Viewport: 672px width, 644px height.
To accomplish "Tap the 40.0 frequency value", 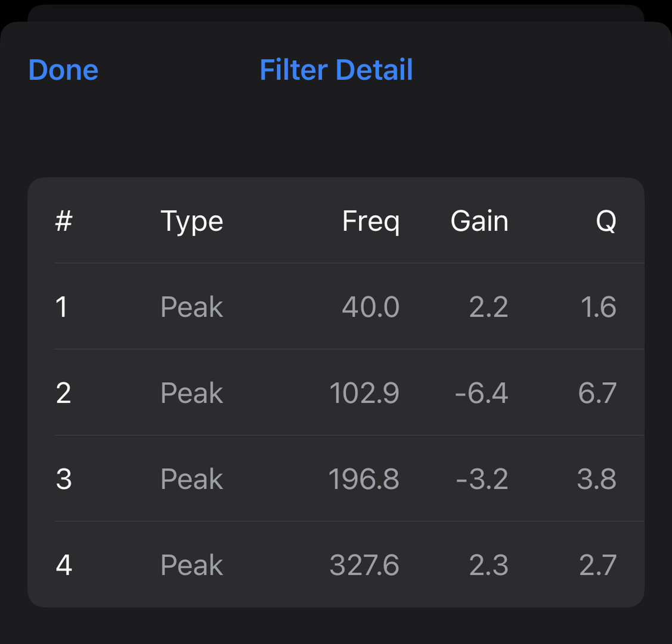I will pos(371,306).
